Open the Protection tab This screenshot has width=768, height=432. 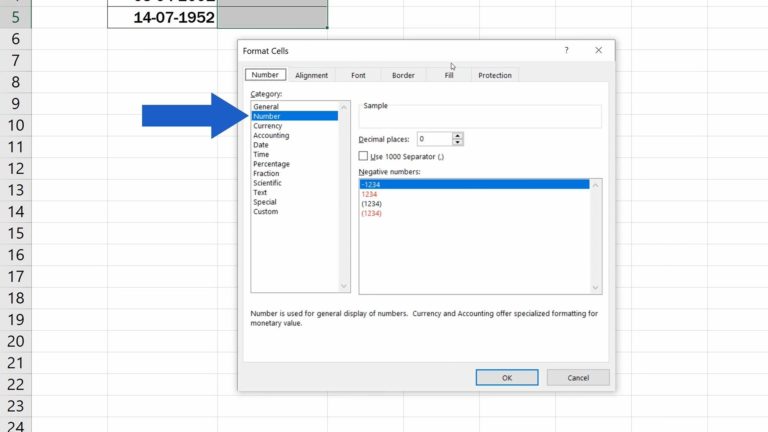click(494, 75)
